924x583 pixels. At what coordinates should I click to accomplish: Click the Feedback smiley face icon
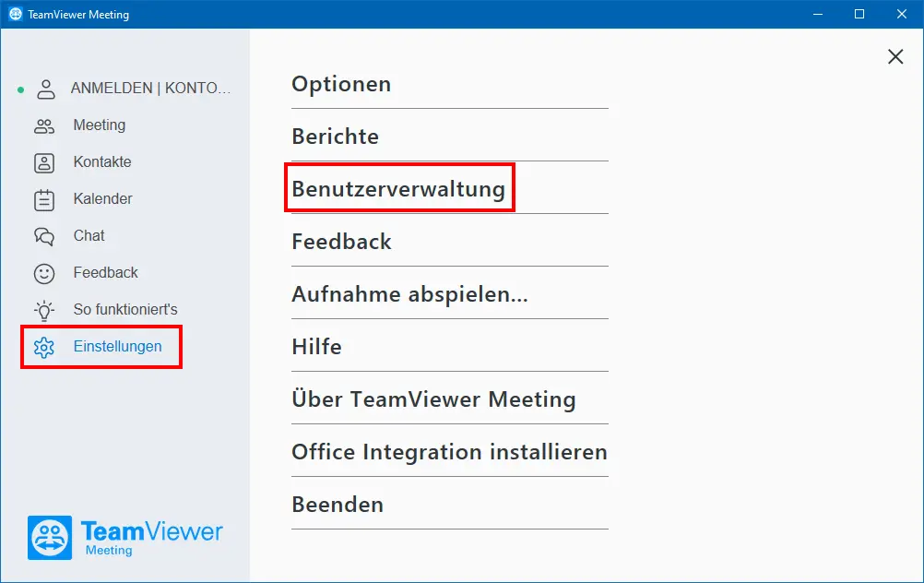tap(44, 274)
